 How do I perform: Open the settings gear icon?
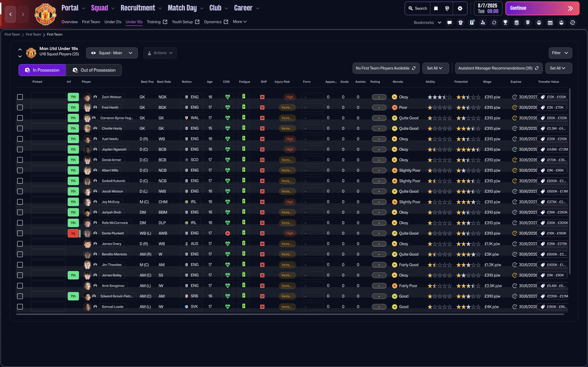(460, 9)
